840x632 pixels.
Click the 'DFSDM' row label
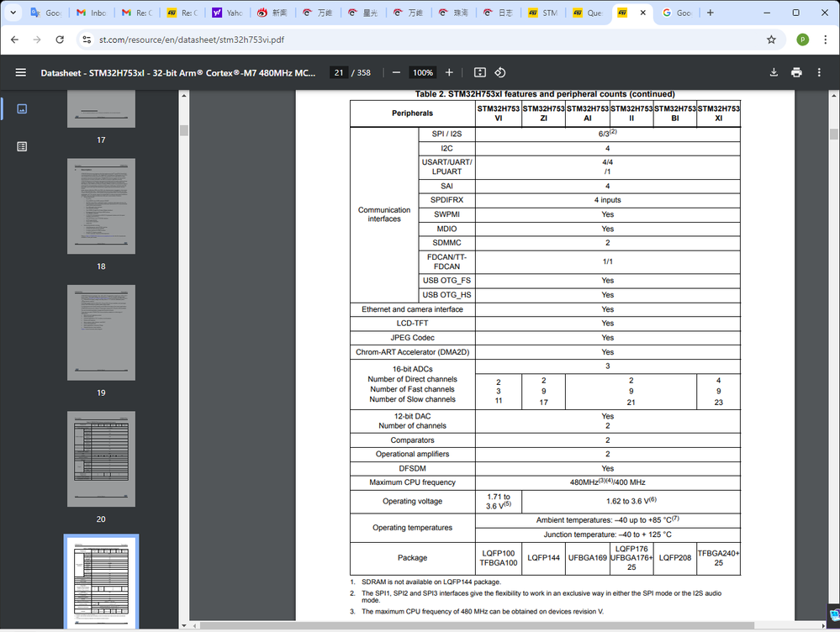413,468
